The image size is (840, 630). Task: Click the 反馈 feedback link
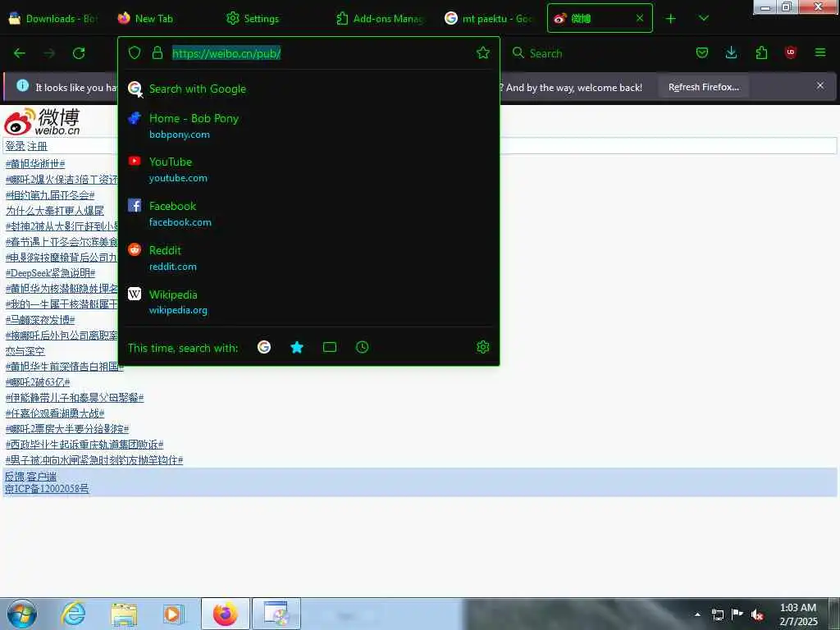click(x=15, y=477)
